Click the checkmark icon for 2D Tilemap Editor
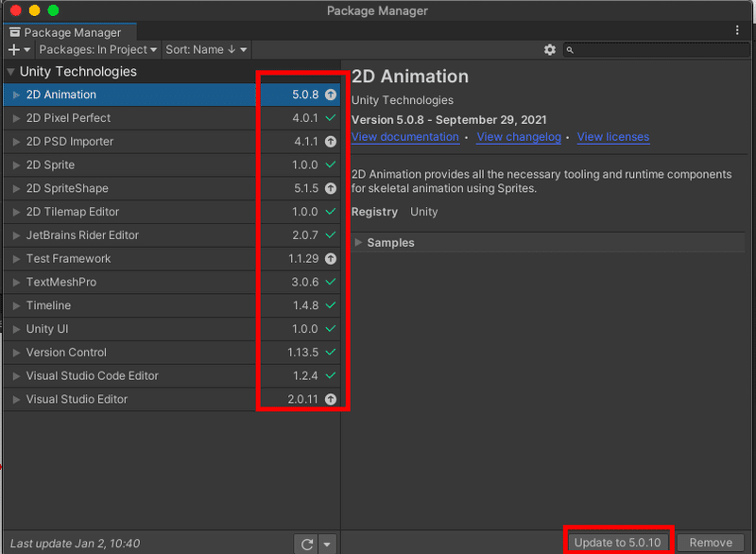 pyautogui.click(x=330, y=211)
